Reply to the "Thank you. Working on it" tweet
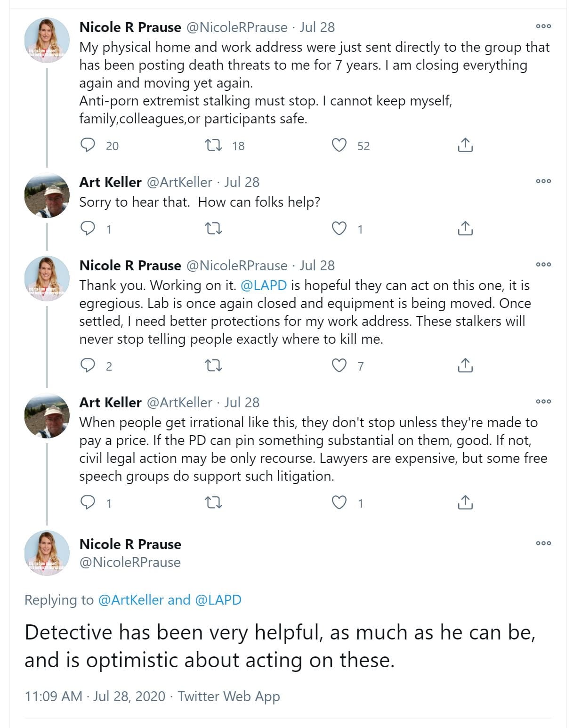This screenshot has width=573, height=728. point(88,365)
